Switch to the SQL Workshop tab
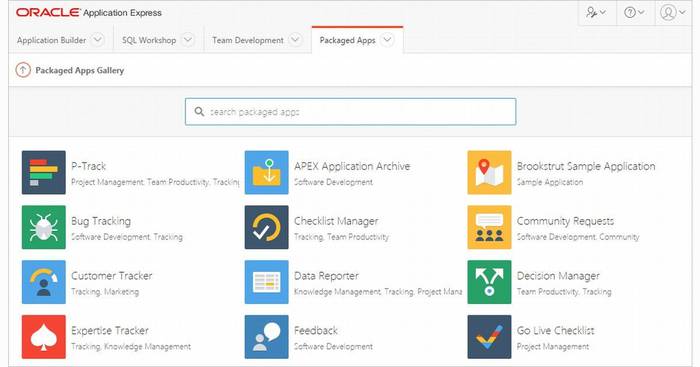This screenshot has height=367, width=700. [149, 40]
